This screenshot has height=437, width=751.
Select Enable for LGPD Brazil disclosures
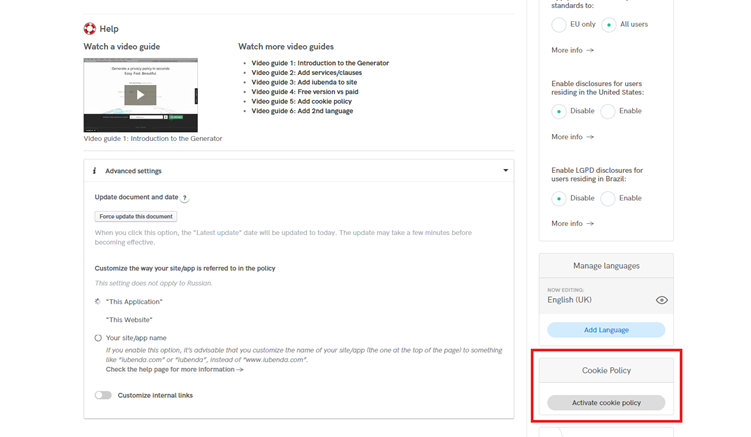coord(608,198)
